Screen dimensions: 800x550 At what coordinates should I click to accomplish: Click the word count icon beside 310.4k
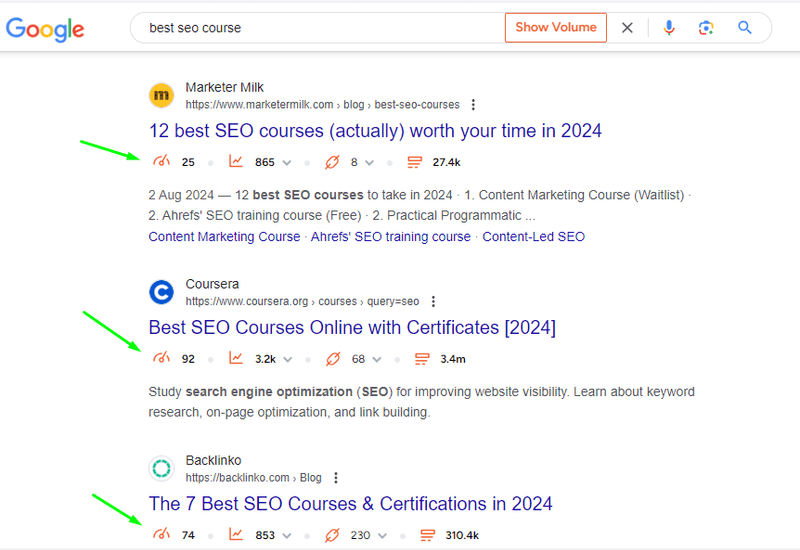(427, 535)
